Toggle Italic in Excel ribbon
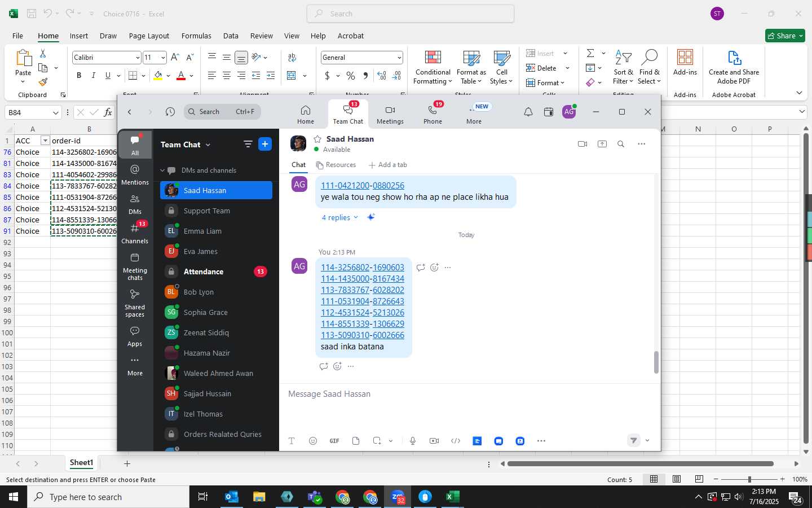812x508 pixels. coord(93,75)
